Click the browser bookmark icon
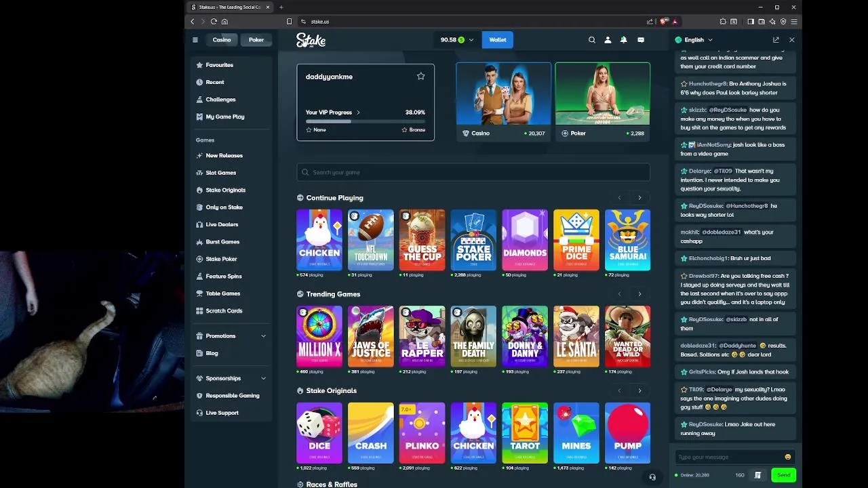 point(289,22)
